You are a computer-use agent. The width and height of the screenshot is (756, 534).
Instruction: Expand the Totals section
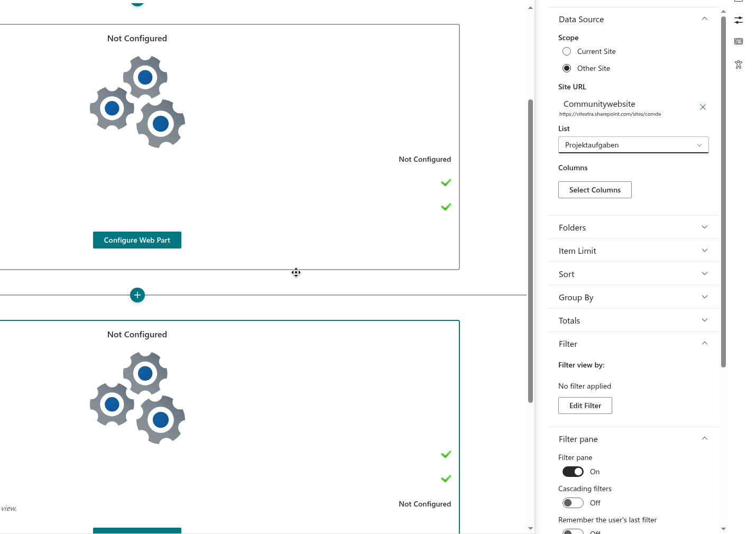[633, 320]
